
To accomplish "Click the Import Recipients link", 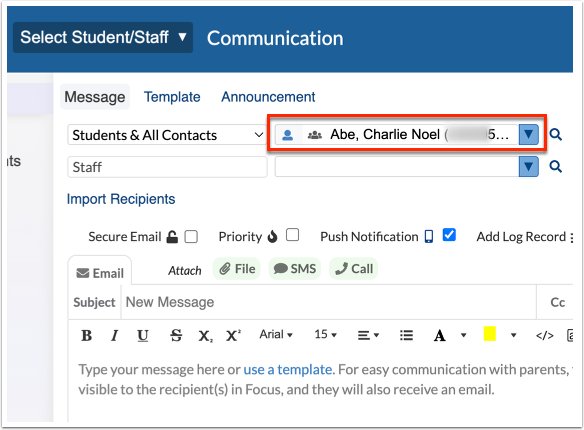I will [x=121, y=199].
